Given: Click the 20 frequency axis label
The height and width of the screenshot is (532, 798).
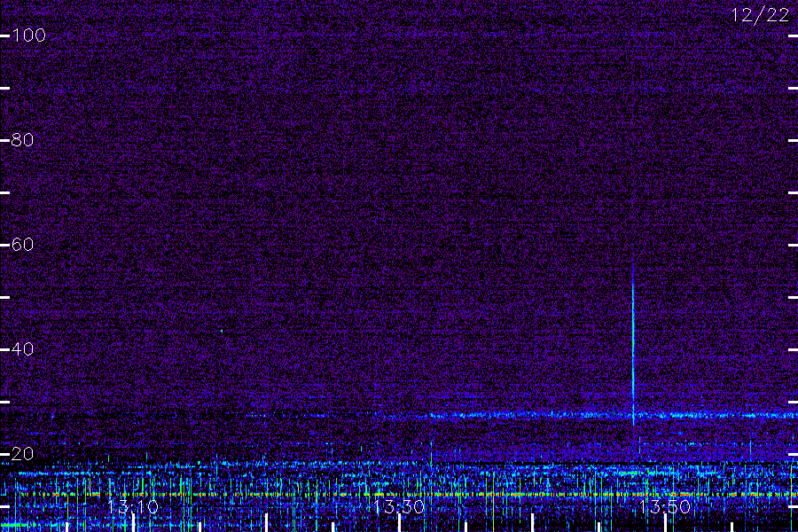Looking at the screenshot, I should click(22, 454).
